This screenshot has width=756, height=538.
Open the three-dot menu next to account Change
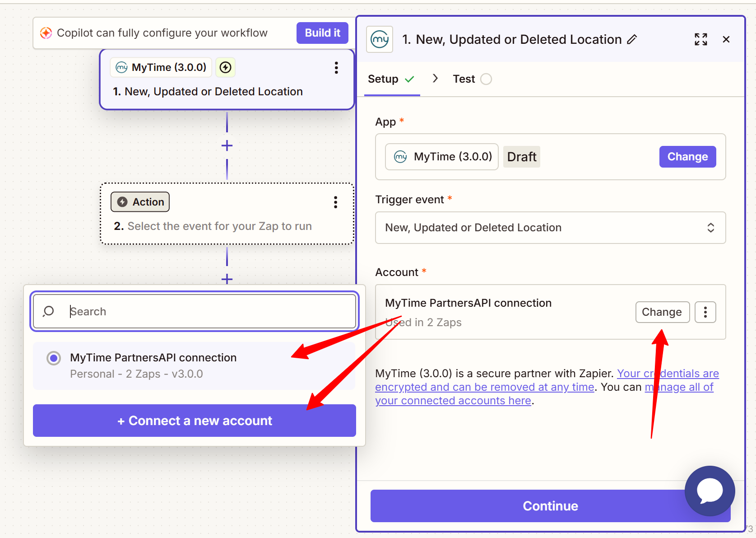[x=705, y=312]
